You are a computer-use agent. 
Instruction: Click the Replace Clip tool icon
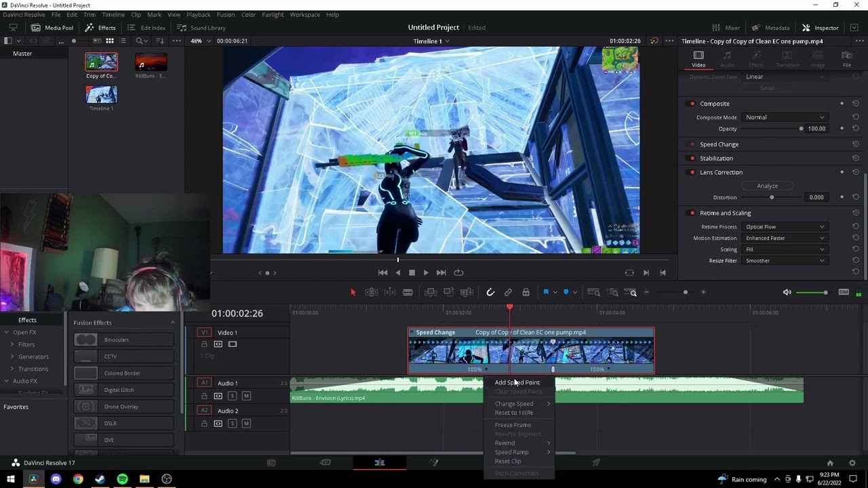pos(467,292)
